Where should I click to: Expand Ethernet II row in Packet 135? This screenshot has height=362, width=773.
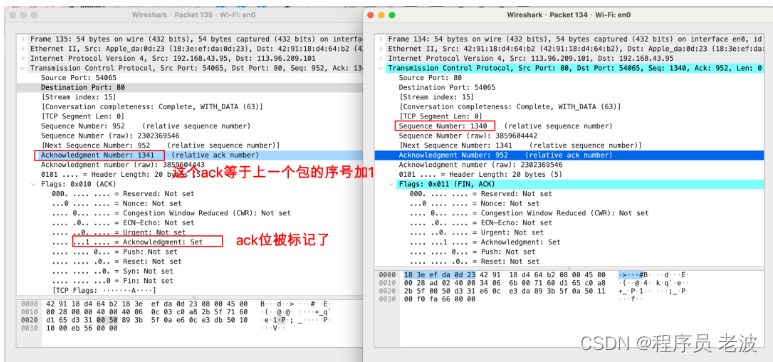coord(24,49)
